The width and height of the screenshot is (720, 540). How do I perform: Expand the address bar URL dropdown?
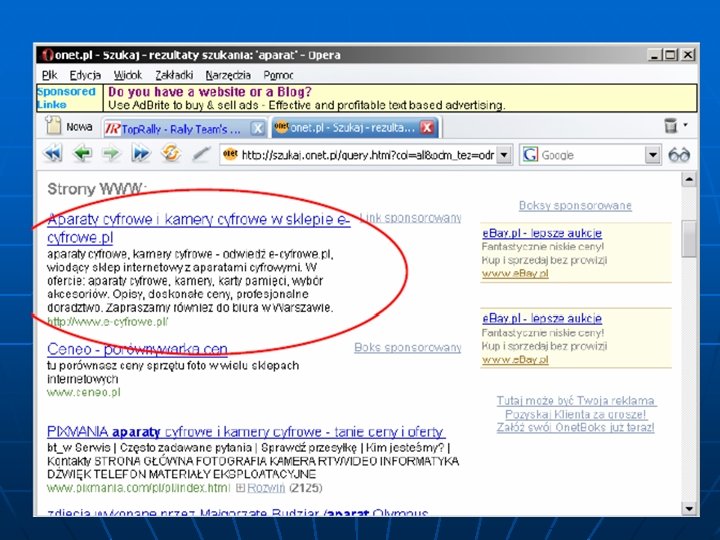504,155
